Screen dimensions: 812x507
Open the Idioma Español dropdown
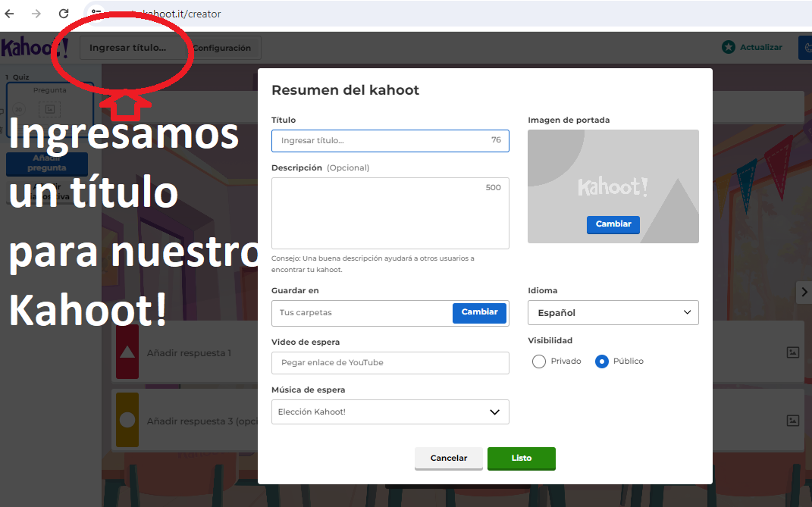pyautogui.click(x=613, y=313)
